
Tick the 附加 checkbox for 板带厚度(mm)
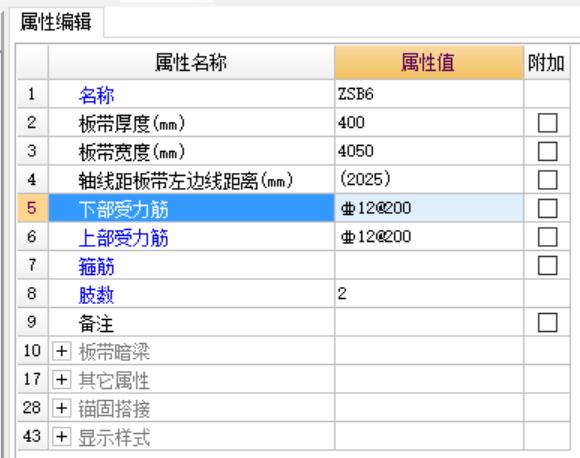coord(547,123)
